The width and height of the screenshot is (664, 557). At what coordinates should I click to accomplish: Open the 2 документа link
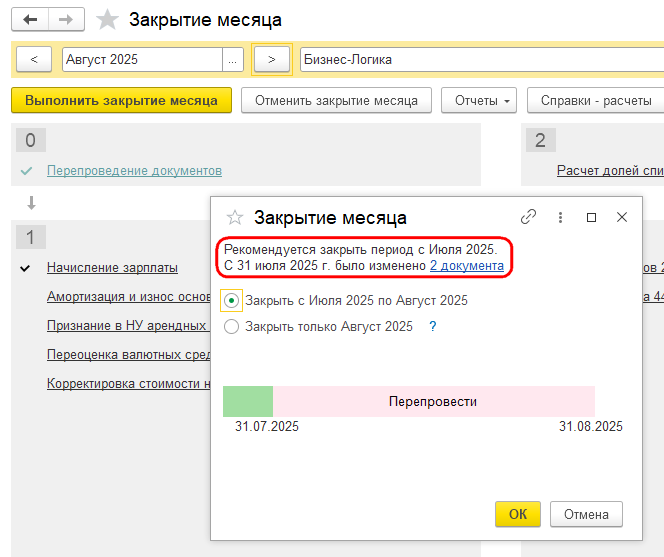(x=467, y=266)
